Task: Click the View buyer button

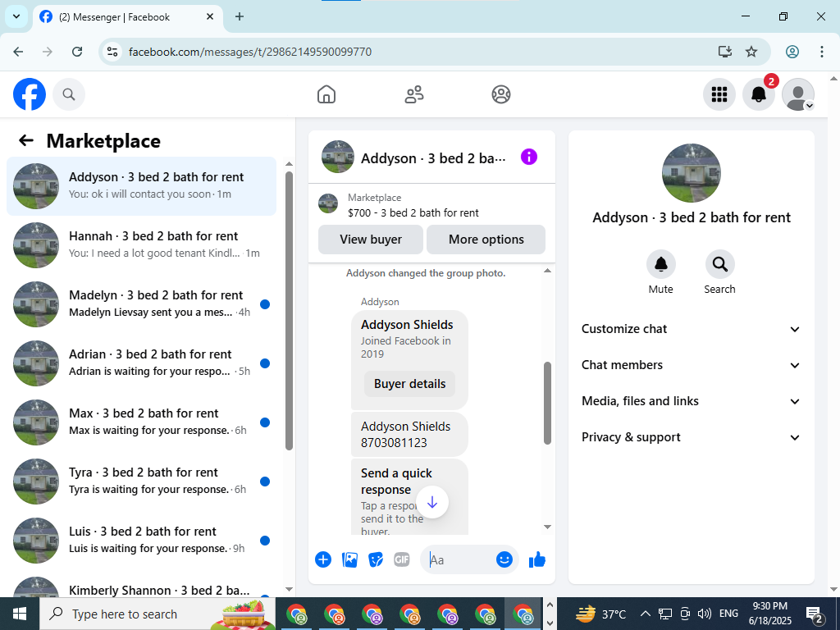Action: (x=371, y=240)
